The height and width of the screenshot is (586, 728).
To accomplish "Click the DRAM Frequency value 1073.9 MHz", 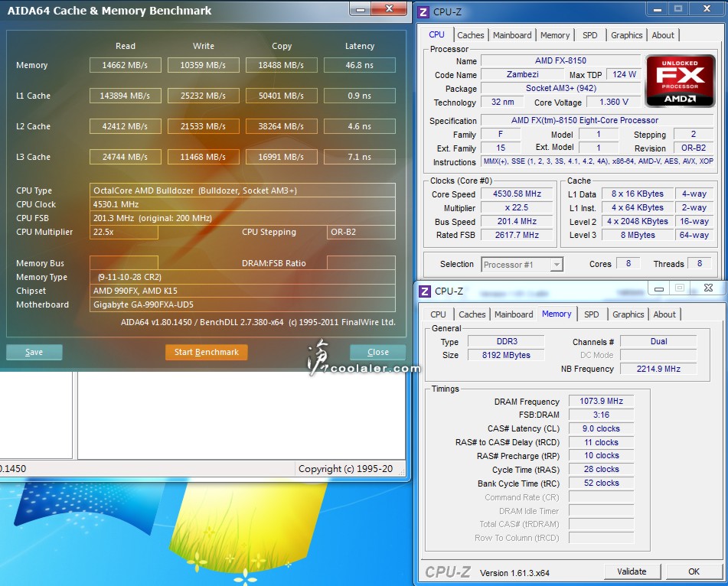I will [x=601, y=402].
